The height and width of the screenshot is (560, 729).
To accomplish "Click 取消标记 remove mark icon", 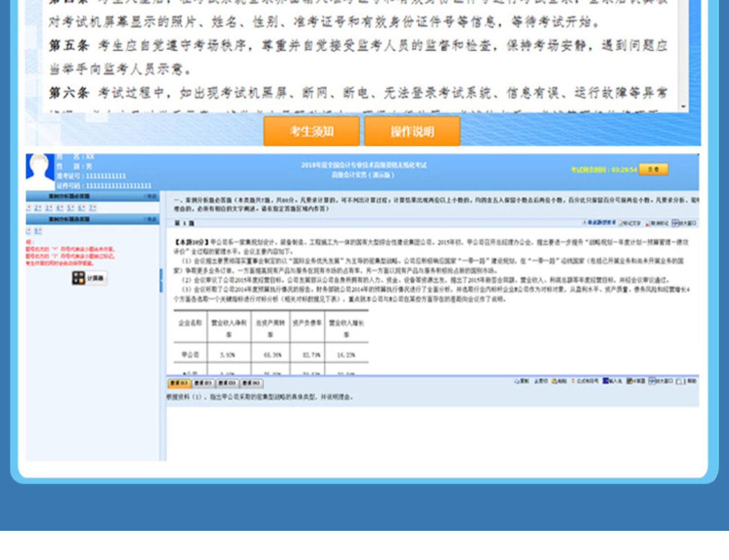I will [x=657, y=223].
